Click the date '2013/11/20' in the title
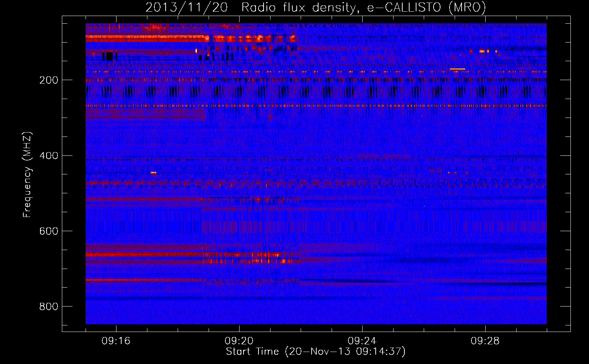Viewport: 589px width, 364px height. click(x=187, y=8)
